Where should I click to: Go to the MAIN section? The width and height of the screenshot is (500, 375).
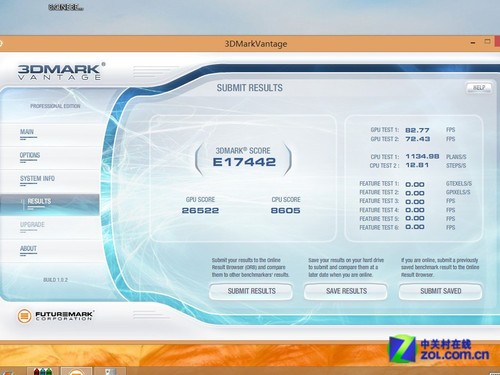pos(27,133)
